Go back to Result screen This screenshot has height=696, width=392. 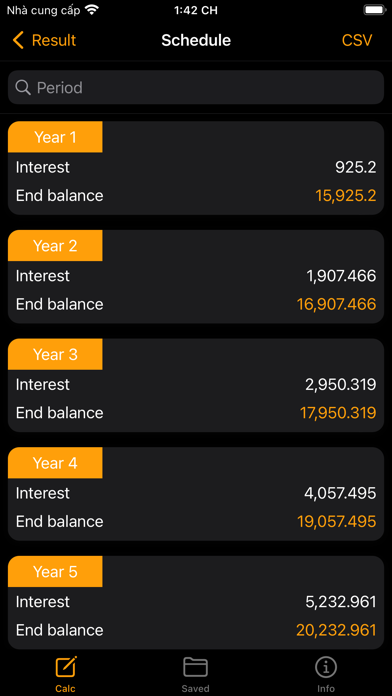click(x=44, y=40)
